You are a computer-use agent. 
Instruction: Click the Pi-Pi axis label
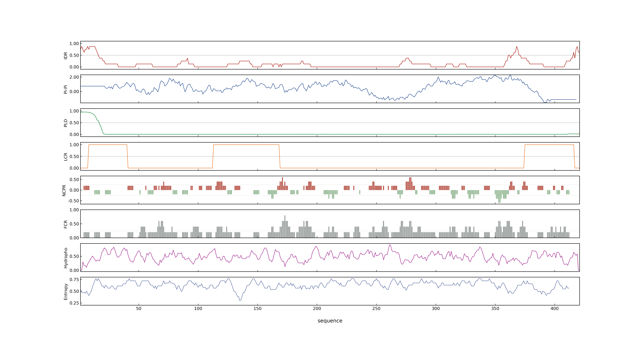coord(66,89)
